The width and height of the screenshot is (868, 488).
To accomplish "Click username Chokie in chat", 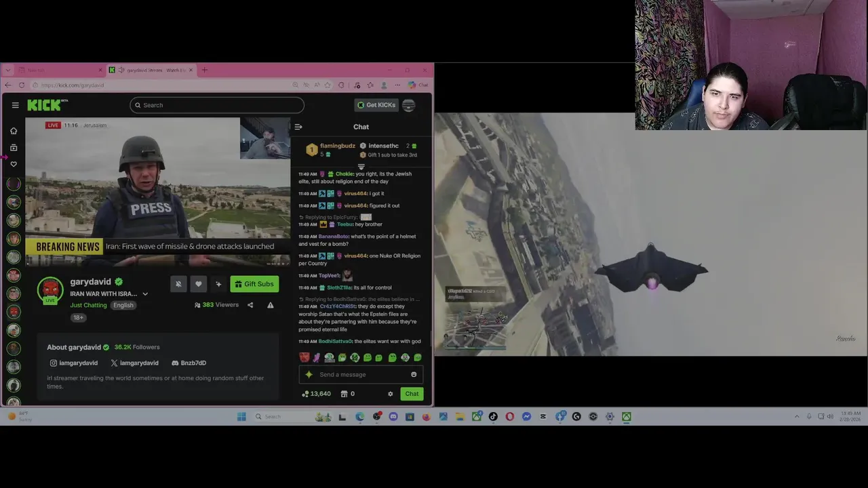I will click(344, 174).
